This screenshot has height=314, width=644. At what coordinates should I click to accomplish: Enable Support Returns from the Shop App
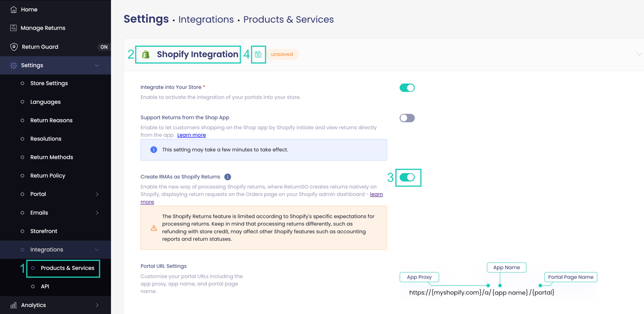pos(407,118)
